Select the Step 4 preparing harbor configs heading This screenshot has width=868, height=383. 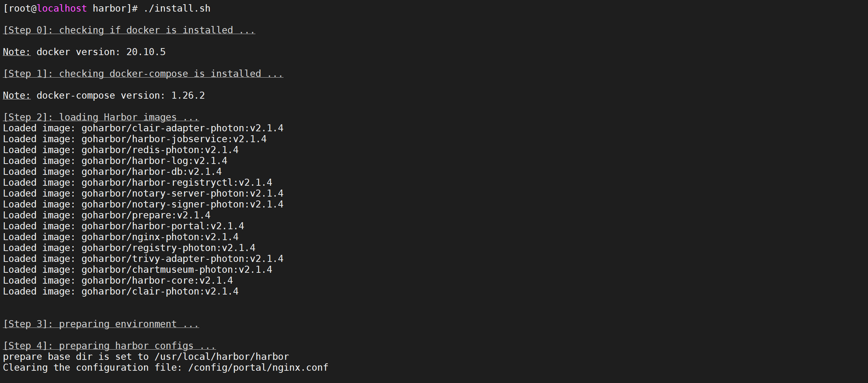click(109, 346)
